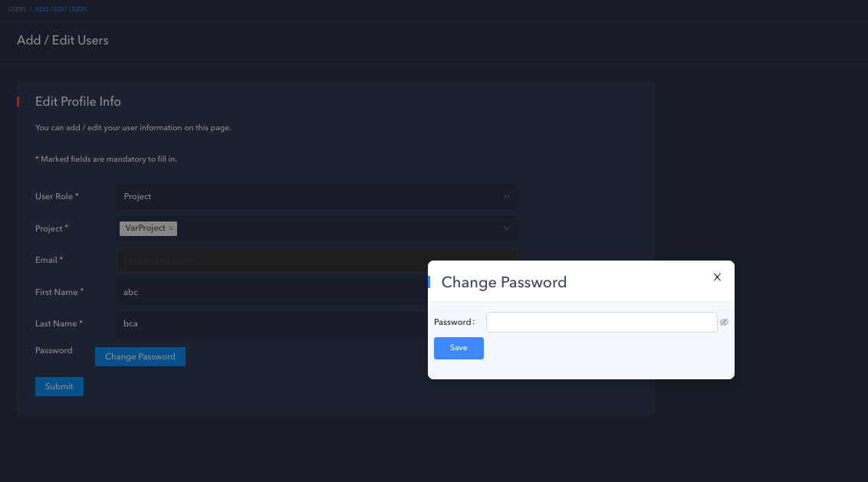Submit the profile form
Image resolution: width=868 pixels, height=482 pixels.
[59, 387]
